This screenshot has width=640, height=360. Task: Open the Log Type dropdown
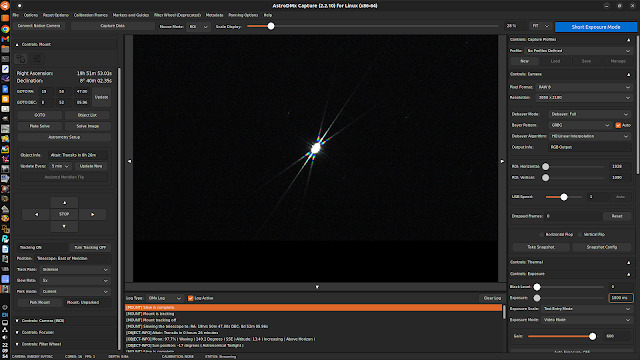pyautogui.click(x=164, y=298)
